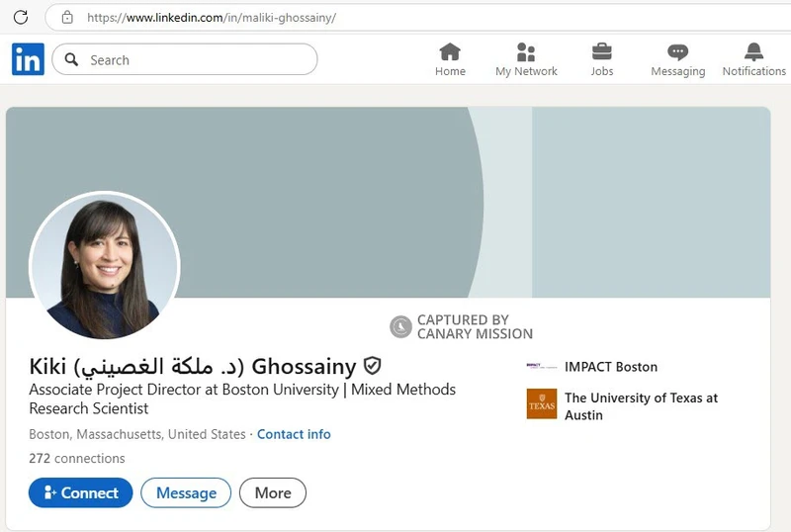Click the verification shield badge beside Ghossainy
Image resolution: width=791 pixels, height=532 pixels.
tap(373, 366)
